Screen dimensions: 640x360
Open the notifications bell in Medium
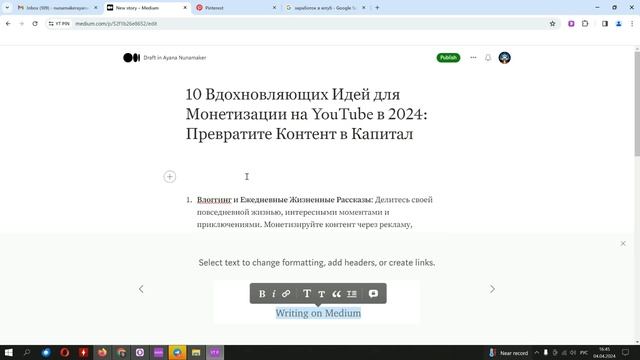click(488, 58)
